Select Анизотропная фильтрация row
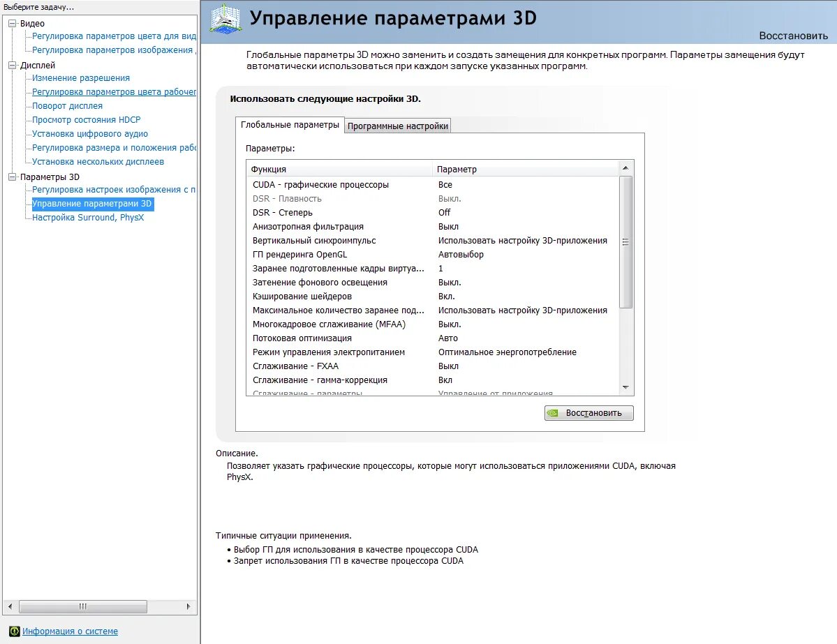 click(432, 226)
